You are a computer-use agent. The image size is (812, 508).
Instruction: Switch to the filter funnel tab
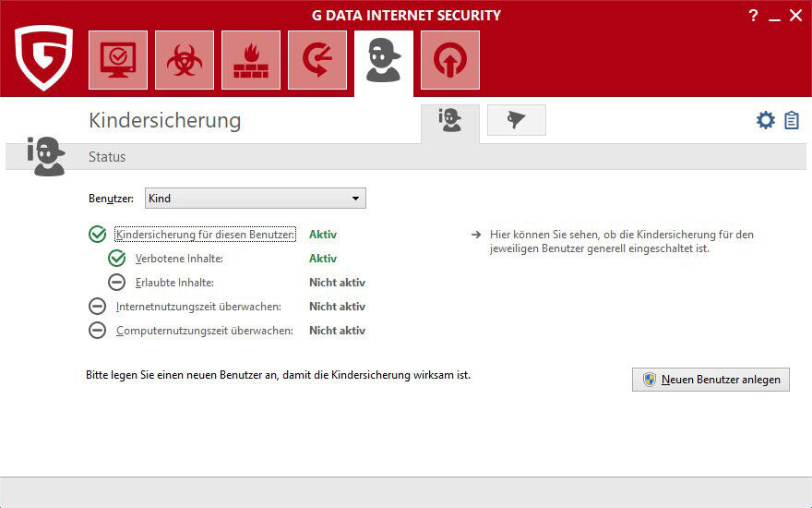(517, 120)
